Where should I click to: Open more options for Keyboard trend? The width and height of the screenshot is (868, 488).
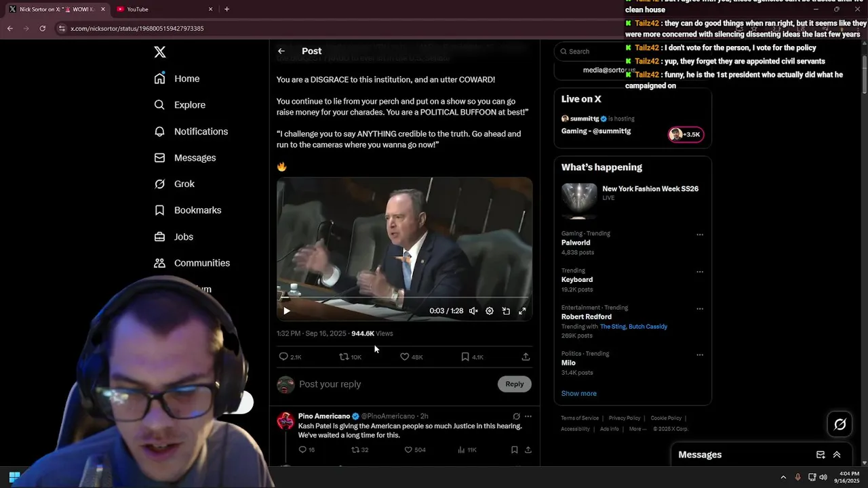coord(700,272)
